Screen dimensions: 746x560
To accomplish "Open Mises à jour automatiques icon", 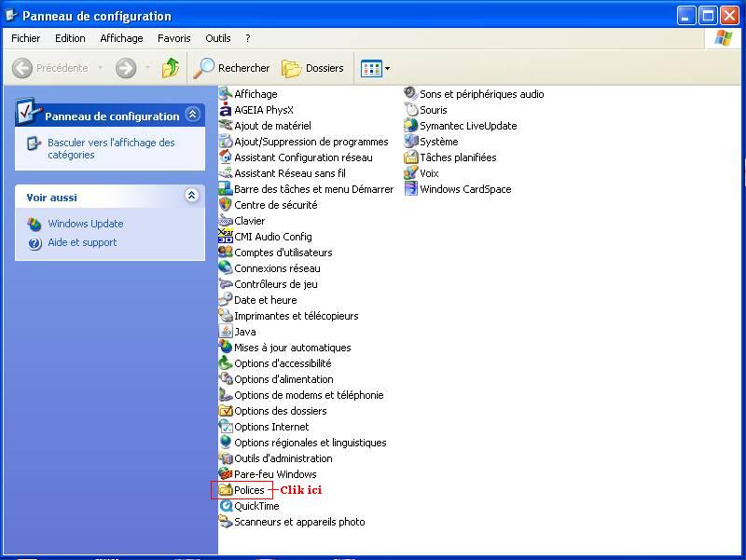I will pos(226,348).
